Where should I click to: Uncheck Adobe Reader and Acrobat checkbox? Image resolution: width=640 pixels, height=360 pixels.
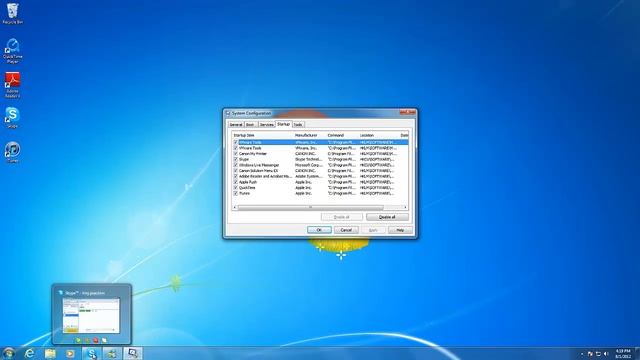click(x=236, y=176)
